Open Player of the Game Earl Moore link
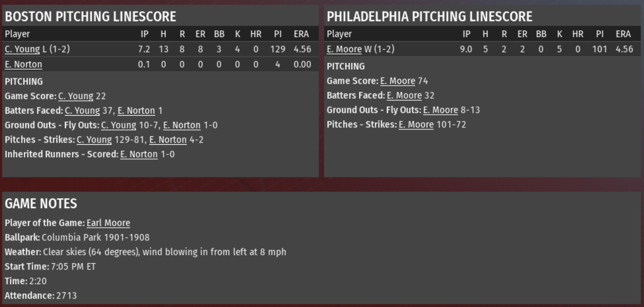Viewport: 644px width, 307px height. [108, 223]
